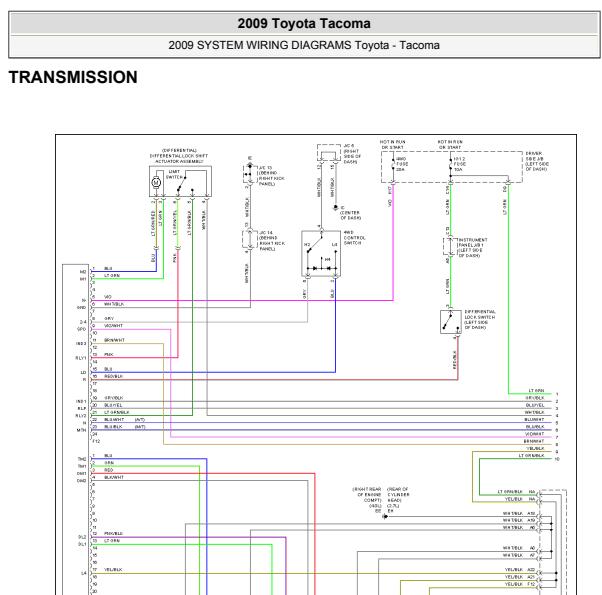Select "HOT IN RUN OR START" above the 4WD fuse
602x595 pixels.
tap(392, 144)
